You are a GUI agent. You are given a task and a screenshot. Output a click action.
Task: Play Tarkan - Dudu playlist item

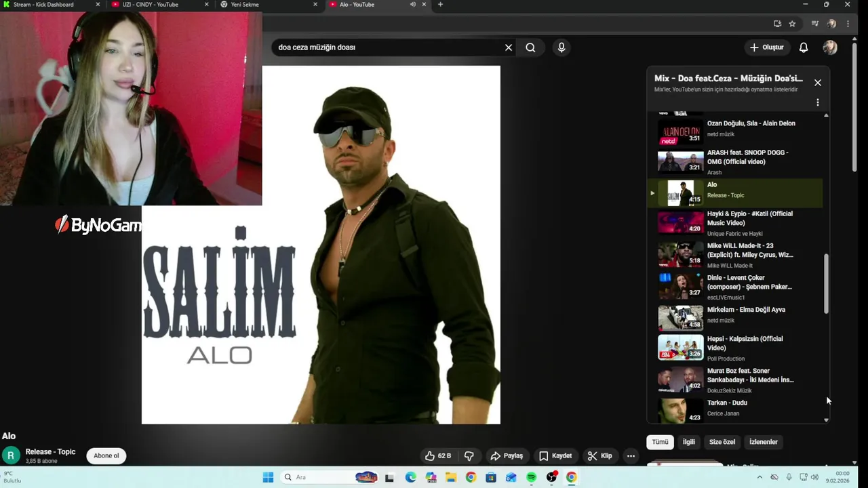pyautogui.click(x=735, y=409)
